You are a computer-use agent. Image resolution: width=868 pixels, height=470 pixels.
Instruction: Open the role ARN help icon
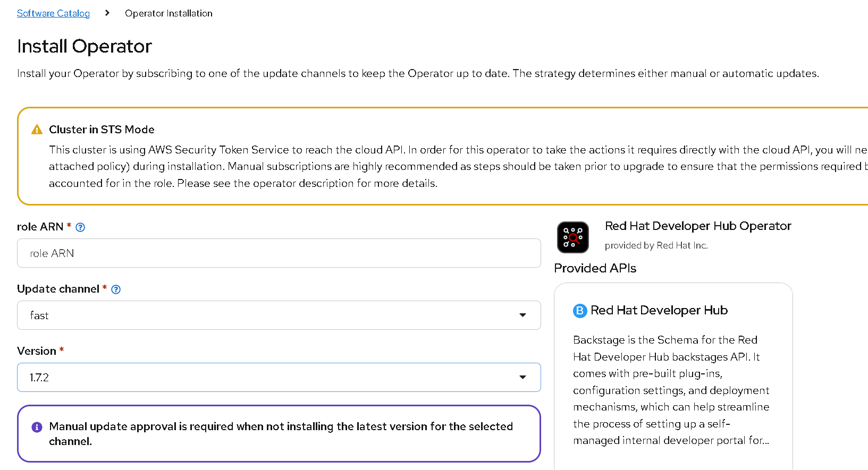pos(80,227)
